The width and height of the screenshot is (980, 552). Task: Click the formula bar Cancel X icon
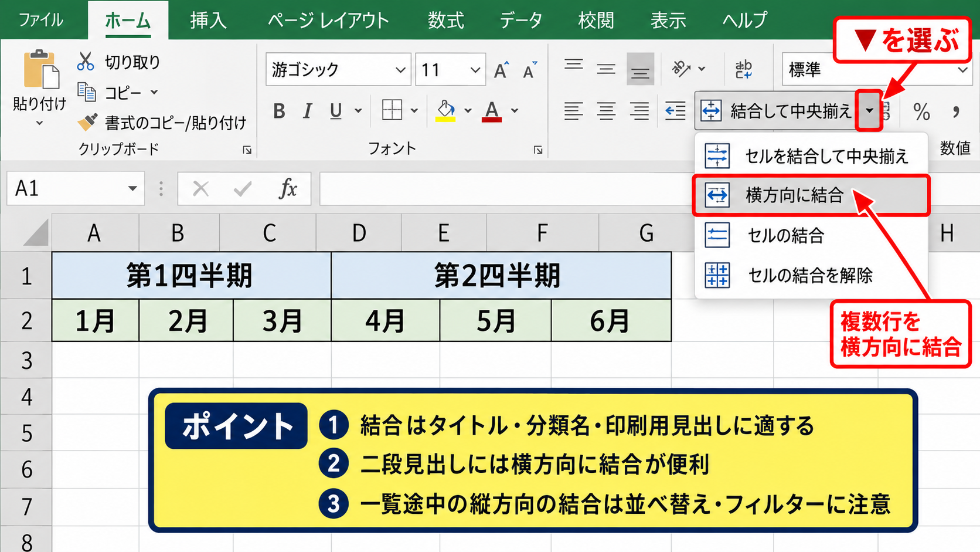[200, 189]
